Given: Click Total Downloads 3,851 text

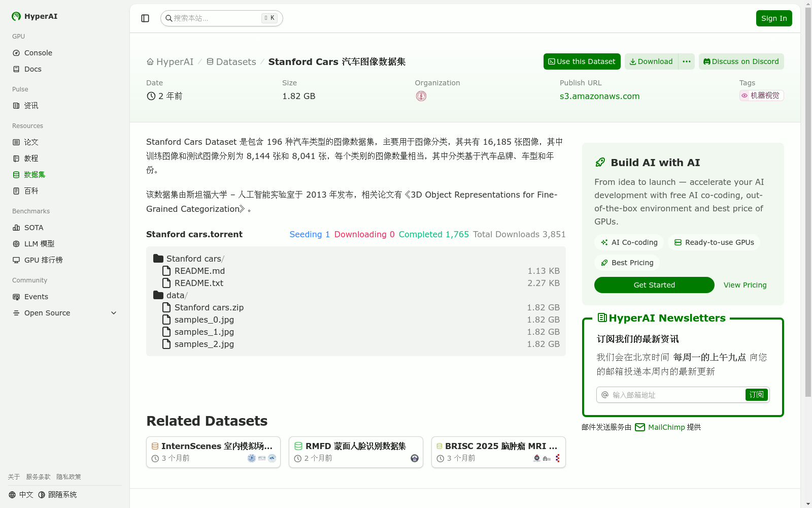Looking at the screenshot, I should tap(519, 234).
